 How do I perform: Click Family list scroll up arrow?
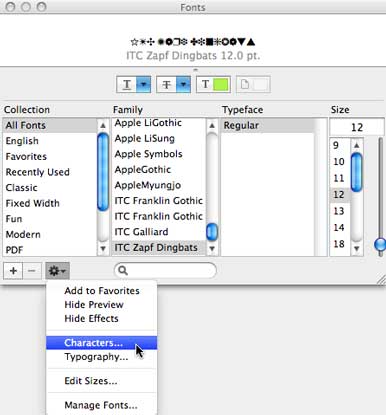212,125
